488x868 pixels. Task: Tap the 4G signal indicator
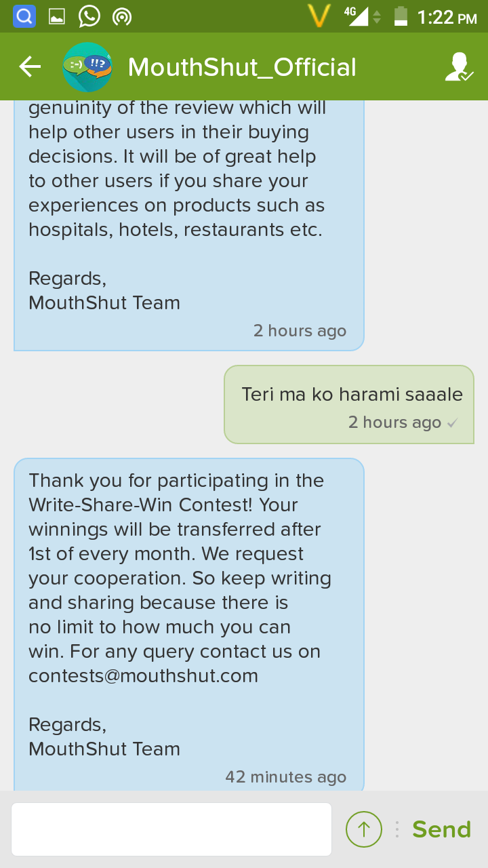tap(355, 16)
